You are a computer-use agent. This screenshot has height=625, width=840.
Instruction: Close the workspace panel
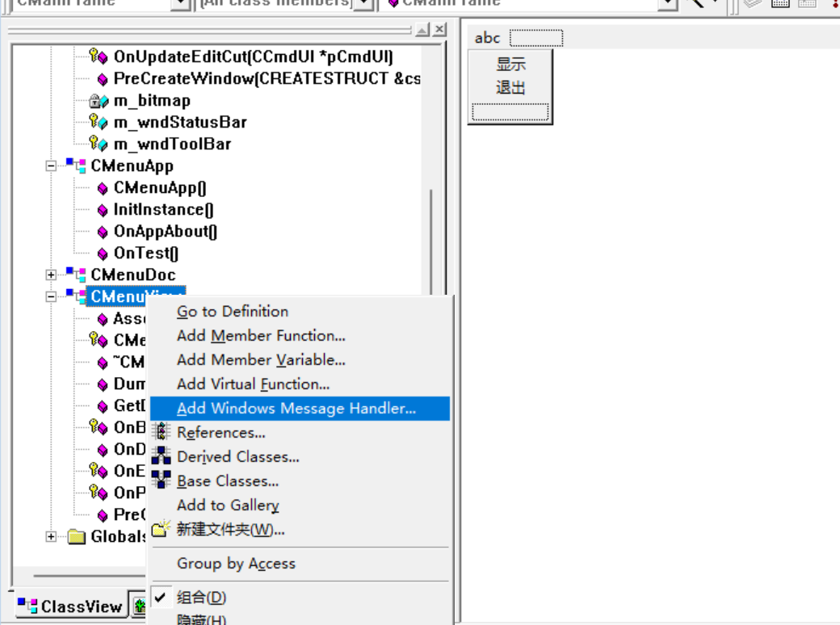click(x=440, y=29)
